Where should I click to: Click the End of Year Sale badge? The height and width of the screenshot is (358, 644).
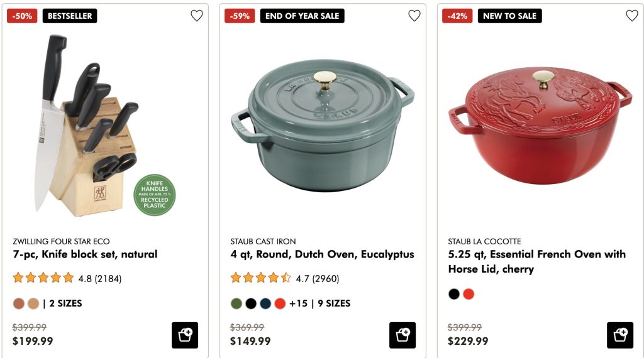pyautogui.click(x=302, y=16)
